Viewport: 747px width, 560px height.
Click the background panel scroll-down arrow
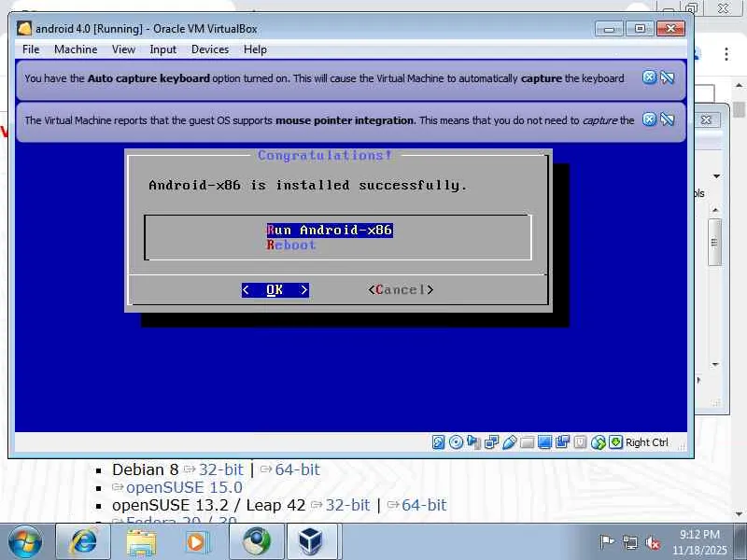pos(715,365)
